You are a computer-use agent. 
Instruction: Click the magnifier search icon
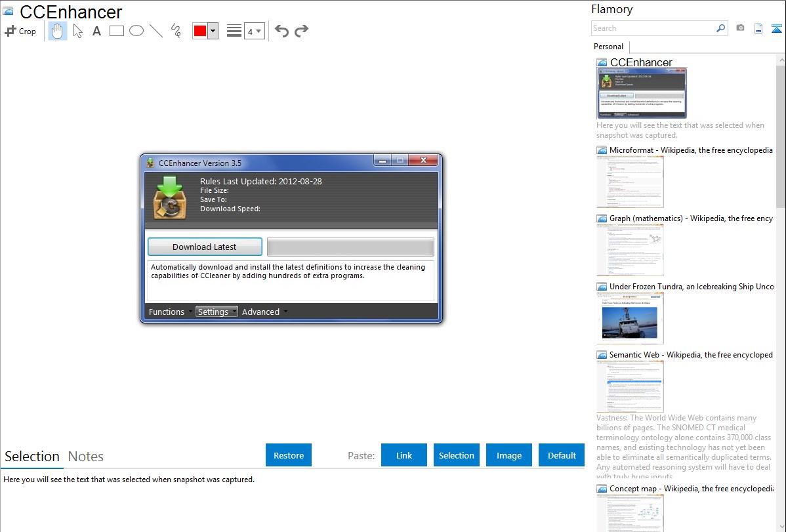tap(721, 28)
